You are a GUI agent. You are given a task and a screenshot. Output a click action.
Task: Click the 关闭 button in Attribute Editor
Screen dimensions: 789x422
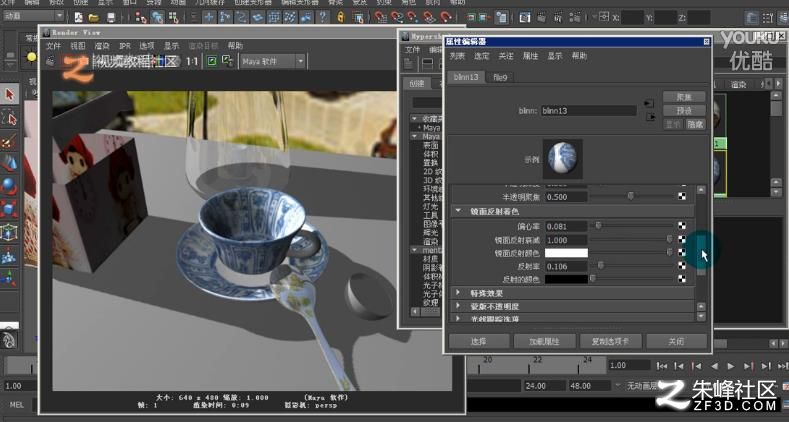click(676, 341)
